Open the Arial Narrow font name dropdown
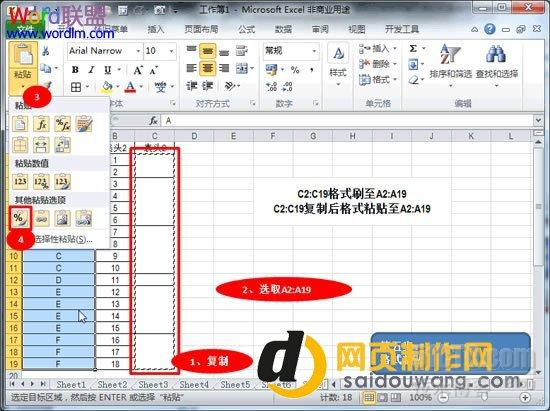This screenshot has height=411, width=550. click(x=138, y=51)
